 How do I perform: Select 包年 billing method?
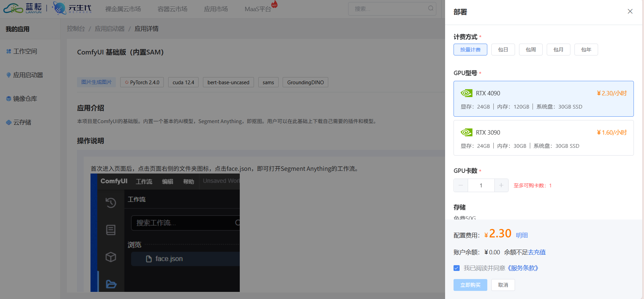coord(586,50)
